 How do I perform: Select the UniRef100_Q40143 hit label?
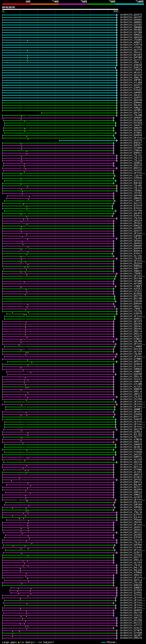[131, 75]
